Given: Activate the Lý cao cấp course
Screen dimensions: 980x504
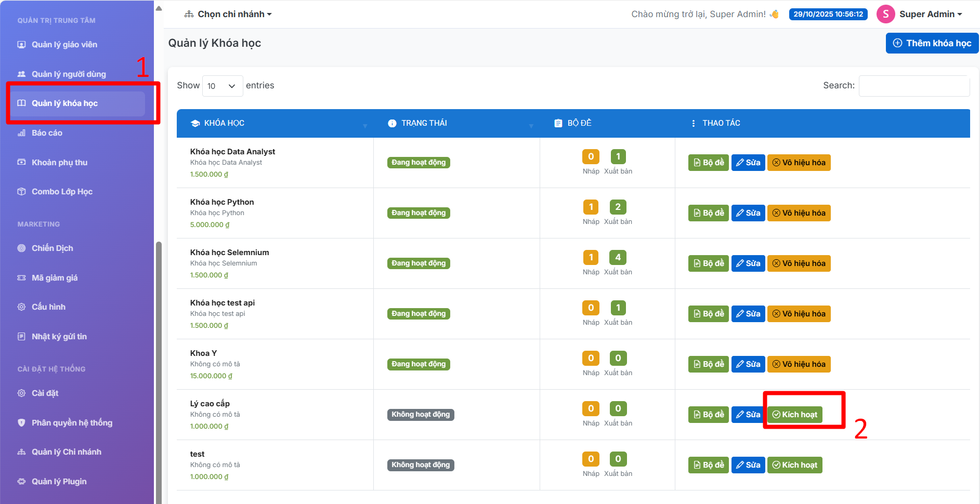Looking at the screenshot, I should tap(794, 415).
